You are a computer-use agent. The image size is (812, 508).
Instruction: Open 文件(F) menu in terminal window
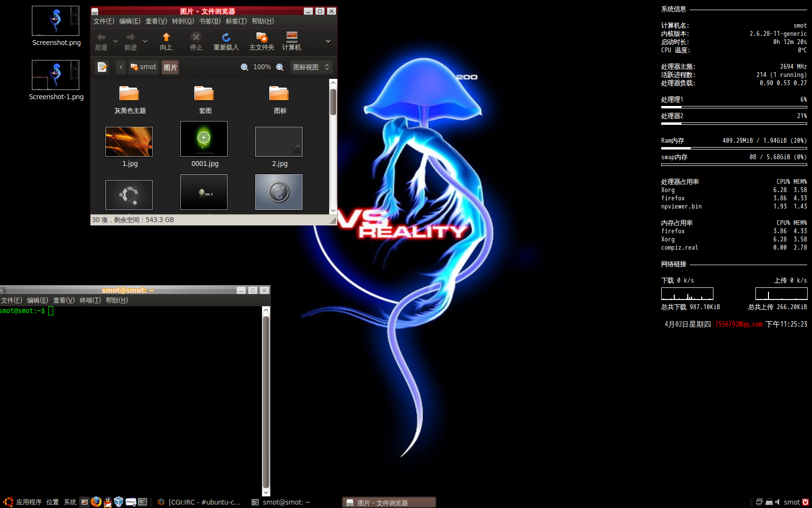coord(12,300)
